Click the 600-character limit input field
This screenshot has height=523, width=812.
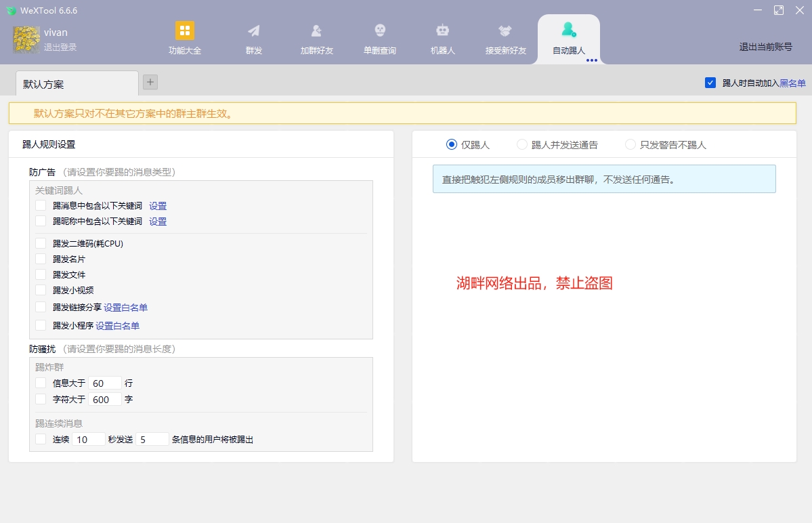pos(104,399)
